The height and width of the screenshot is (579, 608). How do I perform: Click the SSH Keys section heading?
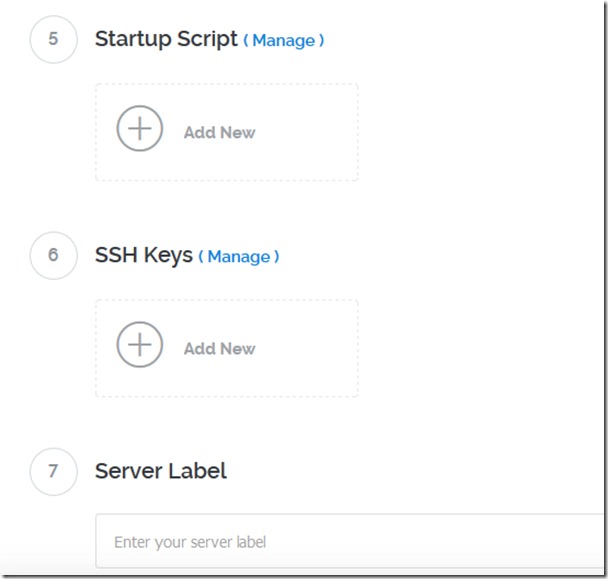coord(143,255)
